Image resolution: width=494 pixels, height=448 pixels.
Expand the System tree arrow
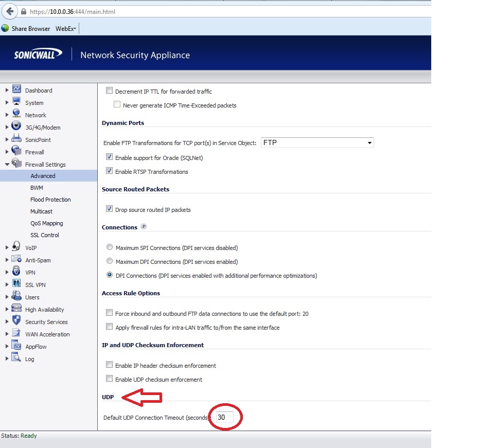coord(7,103)
